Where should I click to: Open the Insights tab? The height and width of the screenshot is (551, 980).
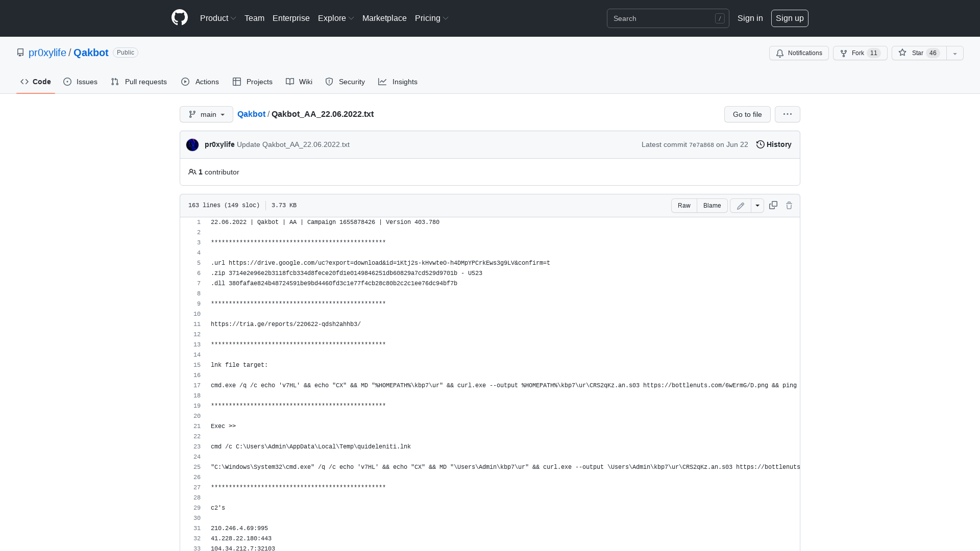click(x=398, y=82)
